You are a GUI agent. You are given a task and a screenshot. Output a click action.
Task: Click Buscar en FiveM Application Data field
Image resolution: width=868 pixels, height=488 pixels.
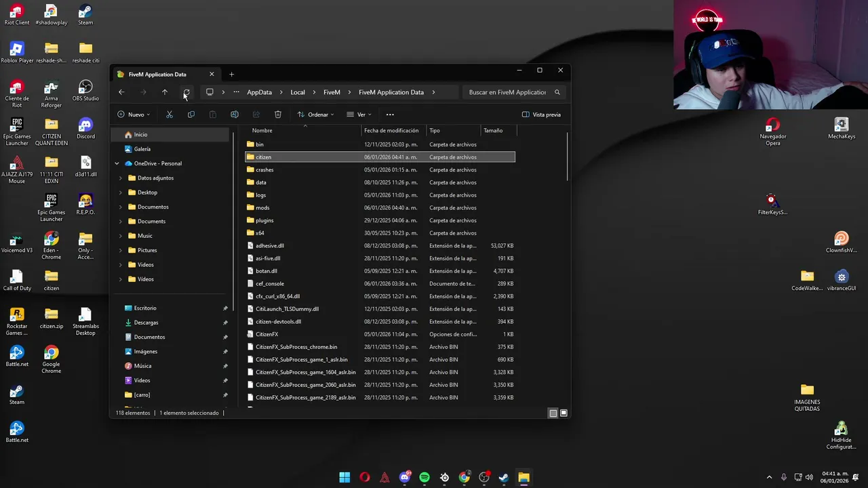pyautogui.click(x=513, y=92)
